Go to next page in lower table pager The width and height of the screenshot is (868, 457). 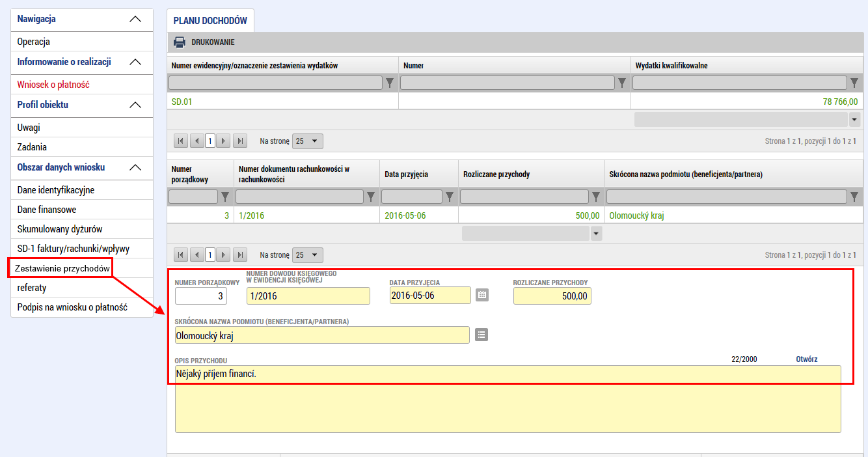click(224, 255)
